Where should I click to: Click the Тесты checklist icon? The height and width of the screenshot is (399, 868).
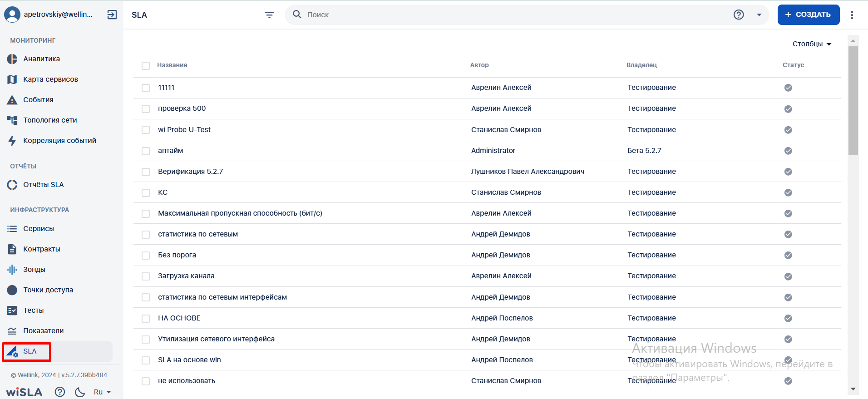(12, 310)
